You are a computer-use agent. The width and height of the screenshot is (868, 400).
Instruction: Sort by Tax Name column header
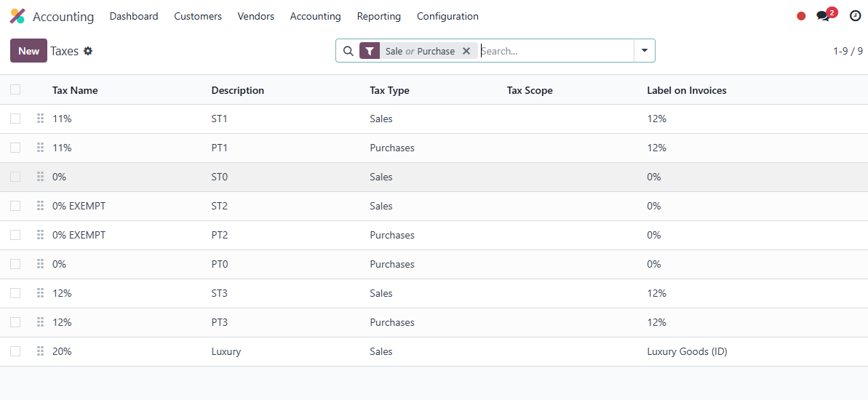pos(75,90)
